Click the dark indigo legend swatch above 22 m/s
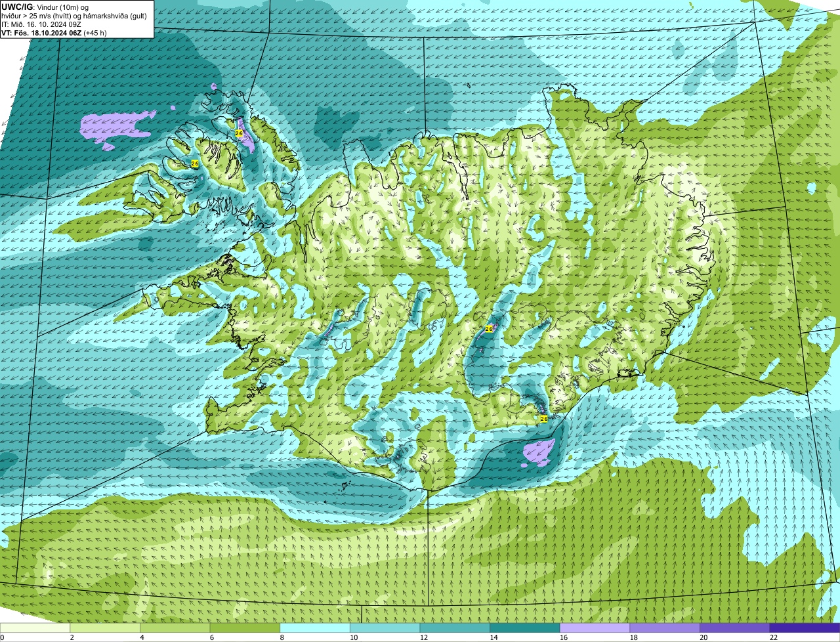This screenshot has width=840, height=642. pyautogui.click(x=805, y=628)
